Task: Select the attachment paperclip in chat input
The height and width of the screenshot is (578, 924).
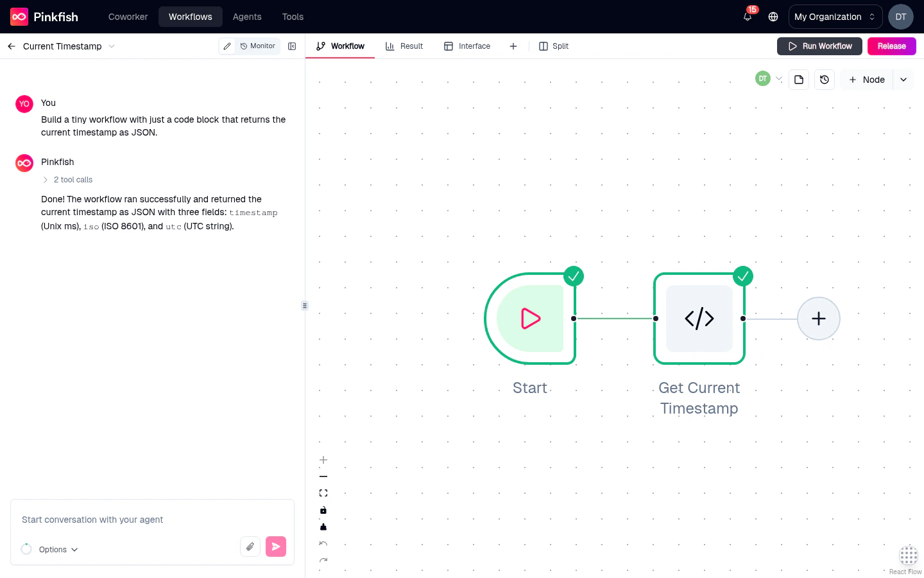Action: 250,546
